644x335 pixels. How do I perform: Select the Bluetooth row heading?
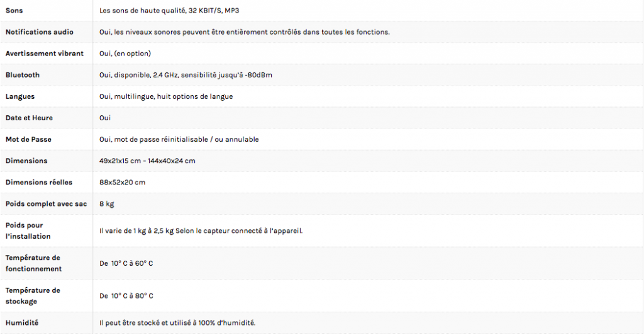[x=23, y=75]
